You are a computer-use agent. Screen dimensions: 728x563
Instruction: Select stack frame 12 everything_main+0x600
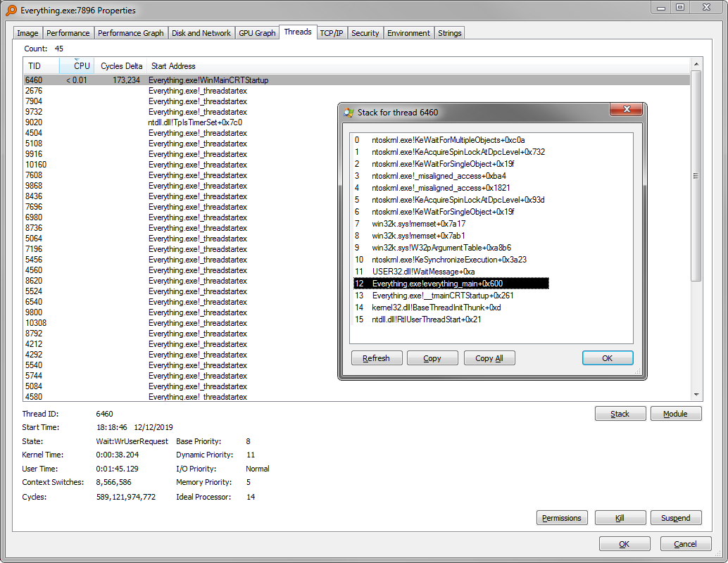coord(451,284)
